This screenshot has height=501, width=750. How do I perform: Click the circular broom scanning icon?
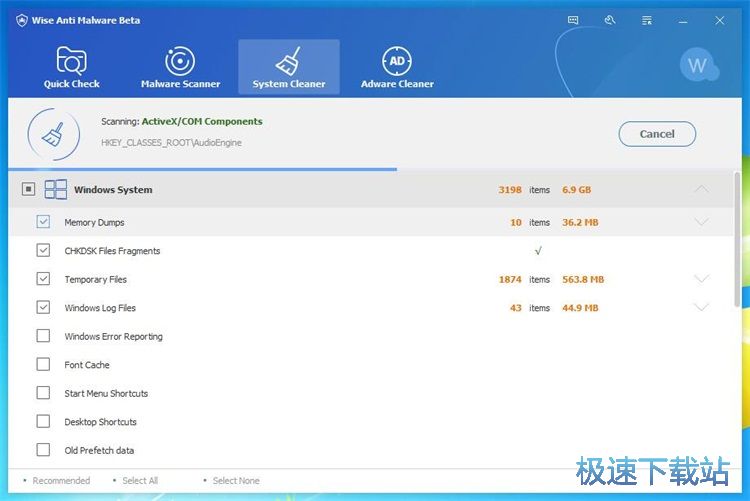[x=53, y=134]
